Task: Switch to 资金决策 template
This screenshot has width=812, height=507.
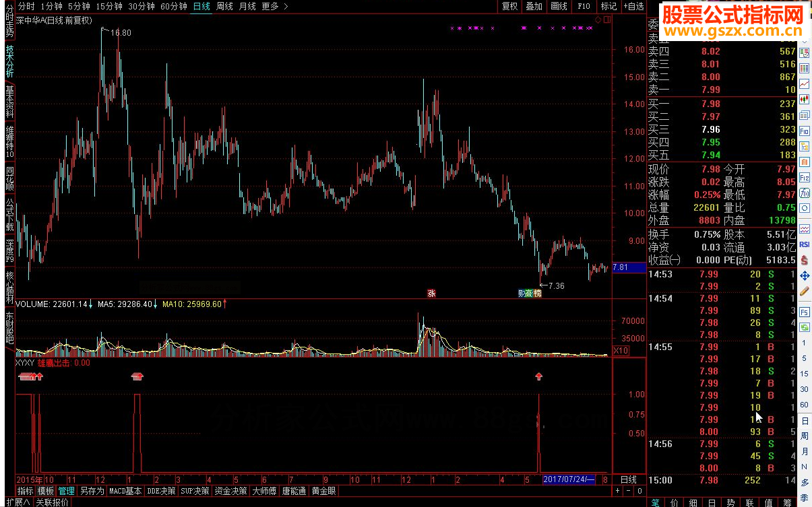Action: pyautogui.click(x=231, y=491)
